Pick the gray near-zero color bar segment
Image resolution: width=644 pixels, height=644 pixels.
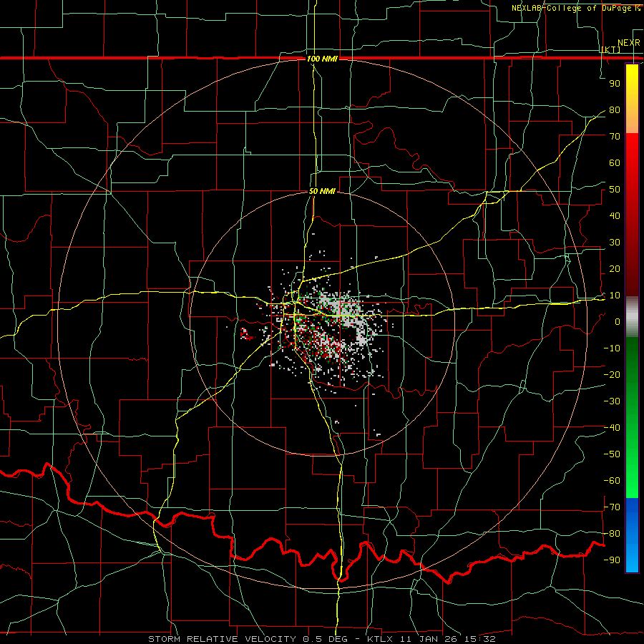632,317
